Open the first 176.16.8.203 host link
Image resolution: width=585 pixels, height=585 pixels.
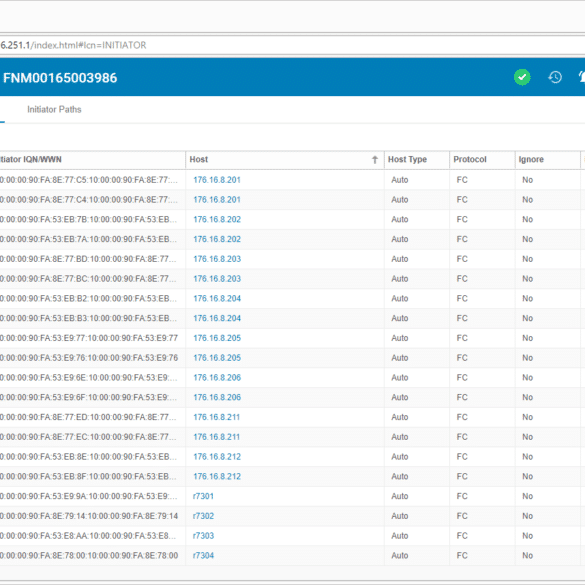coord(217,259)
